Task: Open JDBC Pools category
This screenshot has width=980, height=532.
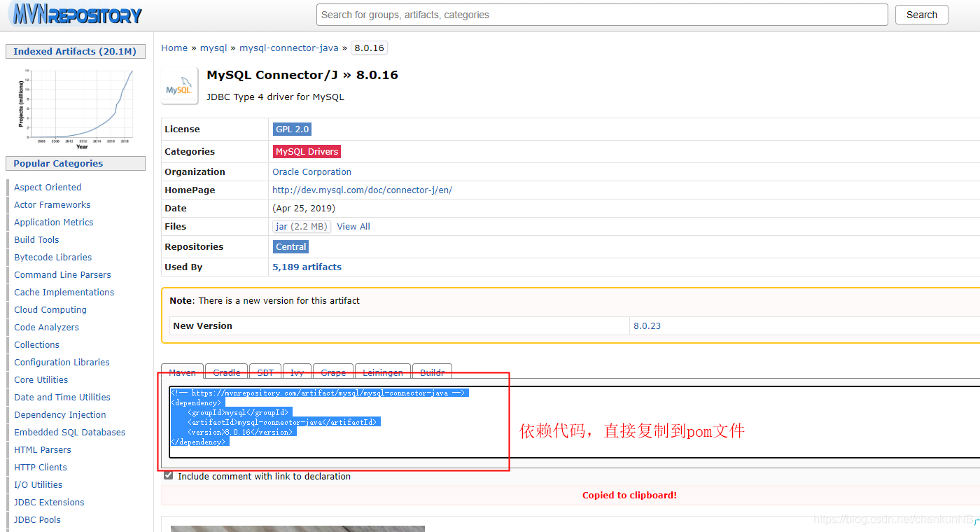Action: (37, 519)
